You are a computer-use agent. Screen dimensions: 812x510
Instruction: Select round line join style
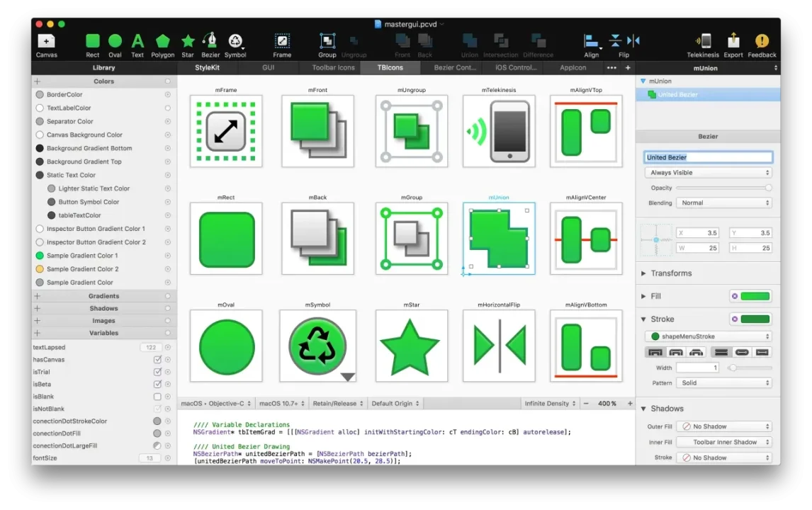click(676, 352)
